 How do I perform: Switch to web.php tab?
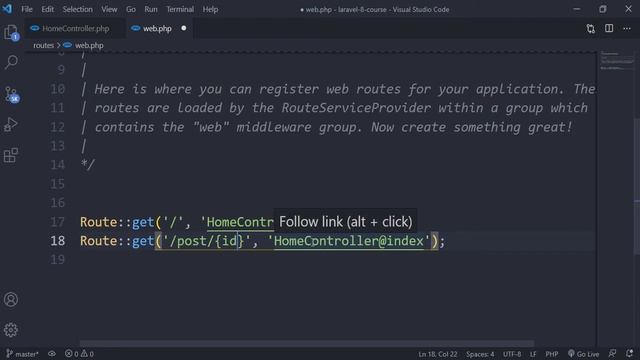coord(157,29)
